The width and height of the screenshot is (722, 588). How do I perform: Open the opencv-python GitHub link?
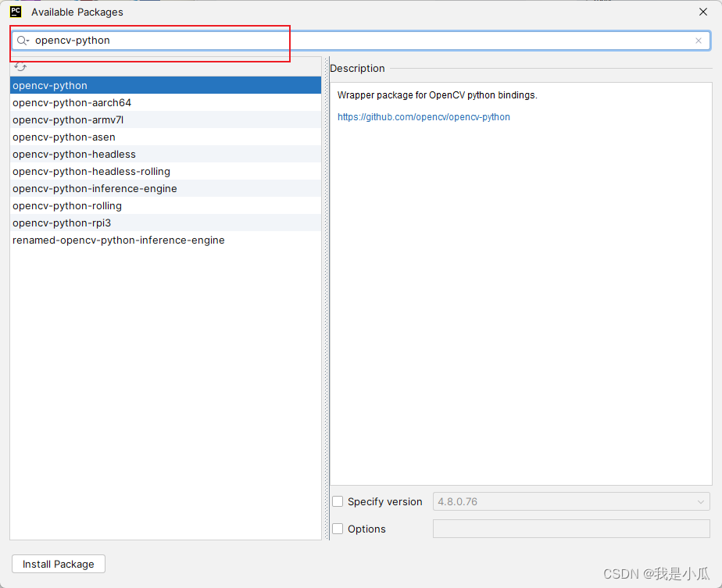[x=424, y=116]
